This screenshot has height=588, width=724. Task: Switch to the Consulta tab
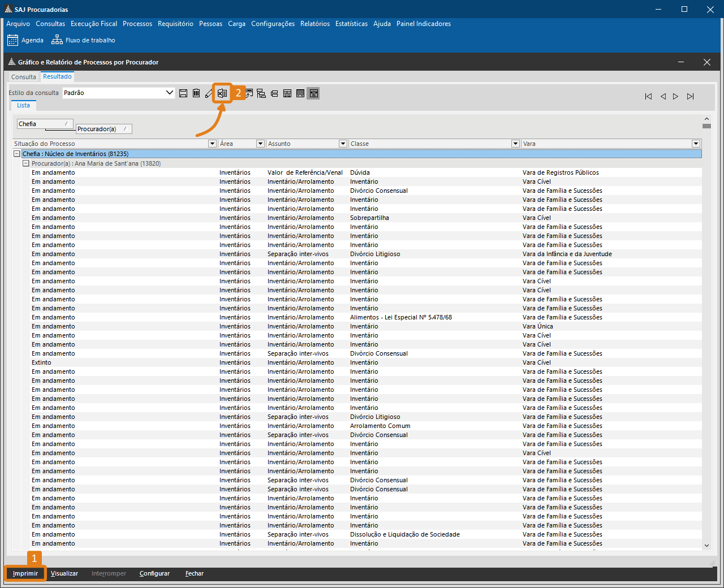(x=24, y=77)
